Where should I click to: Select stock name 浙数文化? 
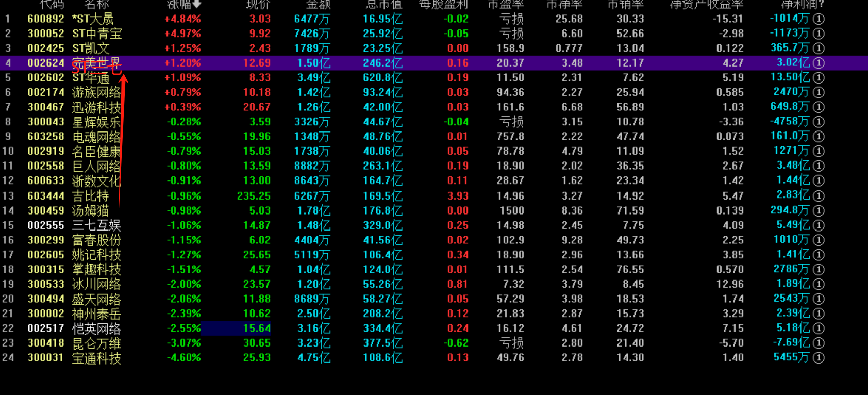click(x=96, y=181)
